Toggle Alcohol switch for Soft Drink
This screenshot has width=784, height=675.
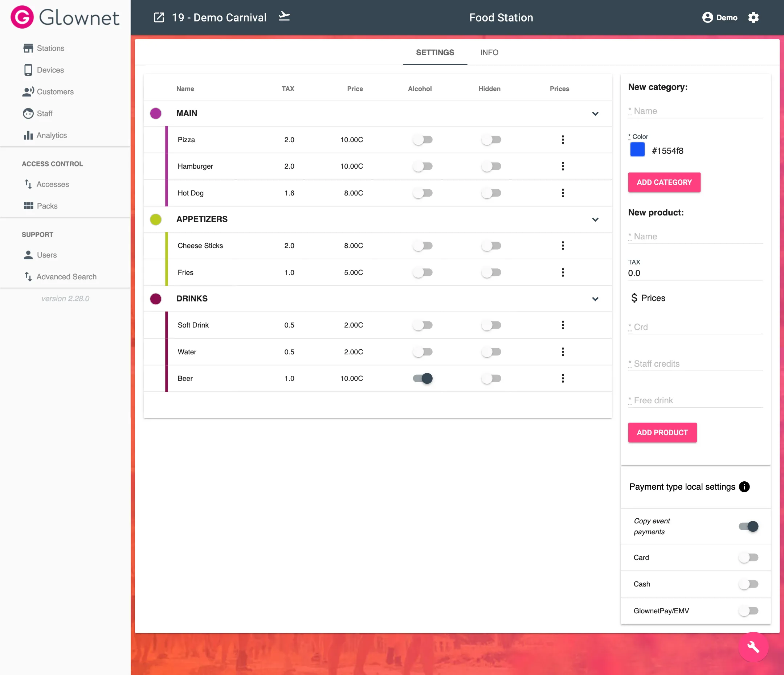[422, 325]
